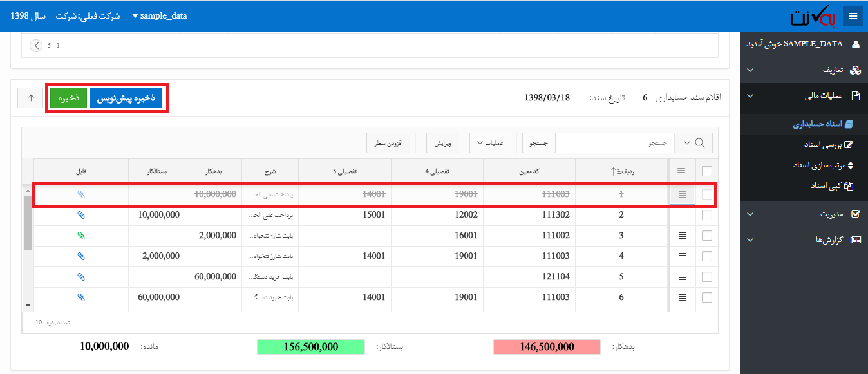The width and height of the screenshot is (868, 374).
Task: Open the عملیات dropdown in the grid toolbar
Action: coord(490,143)
